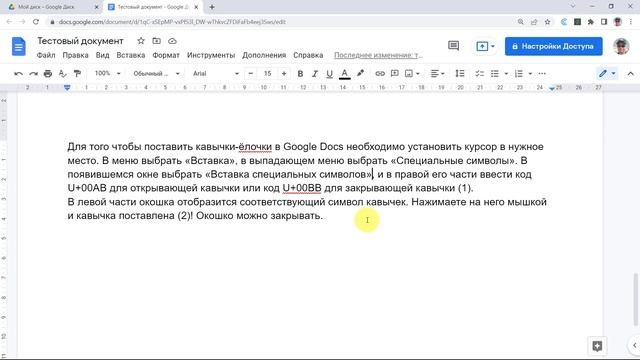Click the font size field

coord(267,73)
